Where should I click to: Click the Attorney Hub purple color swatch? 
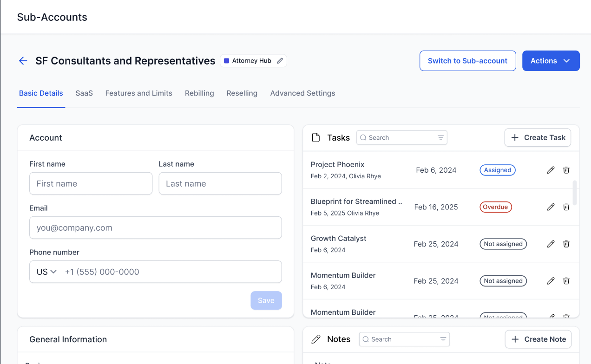[227, 61]
